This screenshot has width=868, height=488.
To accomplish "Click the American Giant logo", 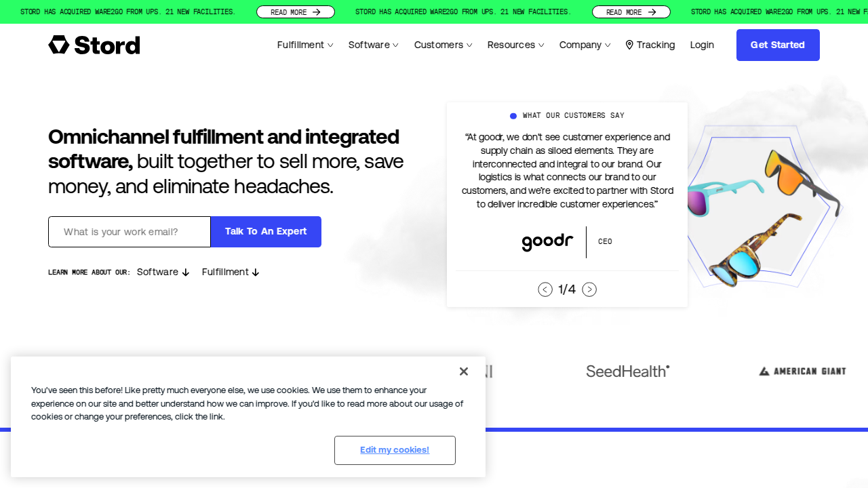I will click(x=802, y=371).
